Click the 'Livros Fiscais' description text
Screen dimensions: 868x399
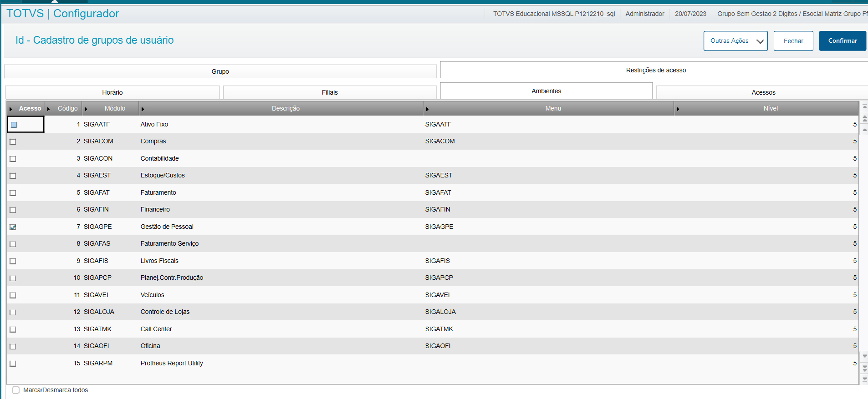click(159, 261)
